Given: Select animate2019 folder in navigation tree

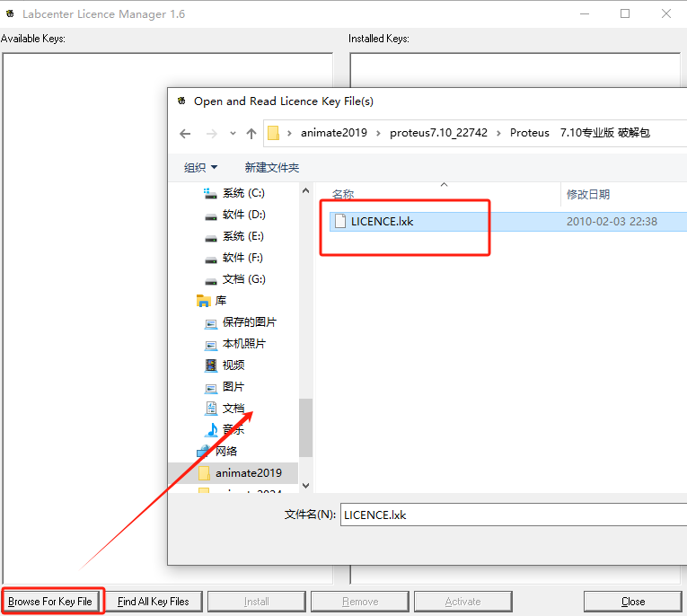Looking at the screenshot, I should (249, 472).
